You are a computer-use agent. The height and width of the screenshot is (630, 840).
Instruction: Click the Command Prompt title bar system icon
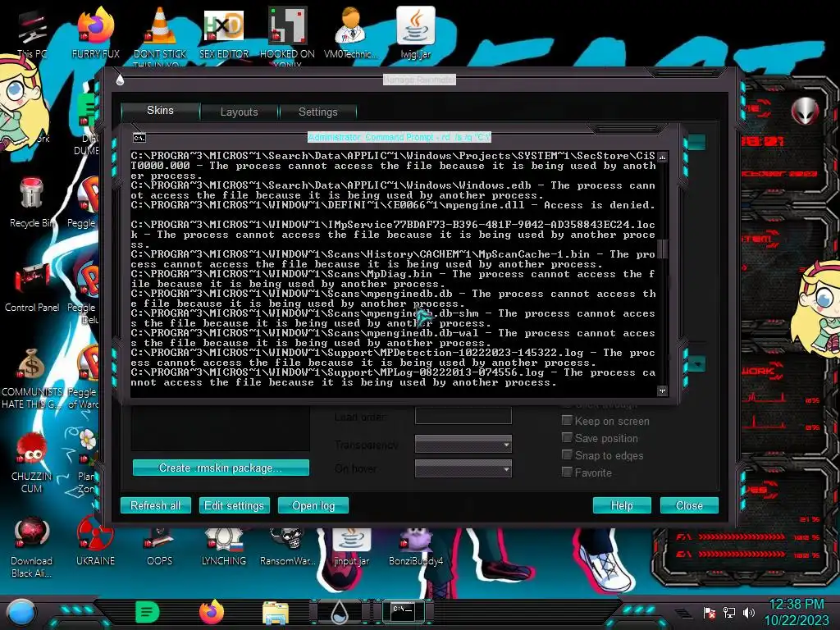pyautogui.click(x=139, y=138)
